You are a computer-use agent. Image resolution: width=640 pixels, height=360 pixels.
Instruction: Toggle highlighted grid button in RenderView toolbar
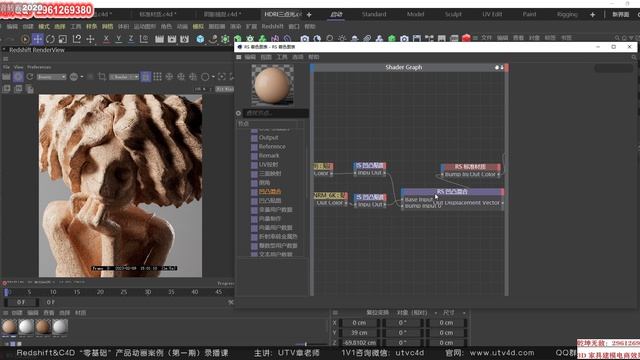(146, 77)
